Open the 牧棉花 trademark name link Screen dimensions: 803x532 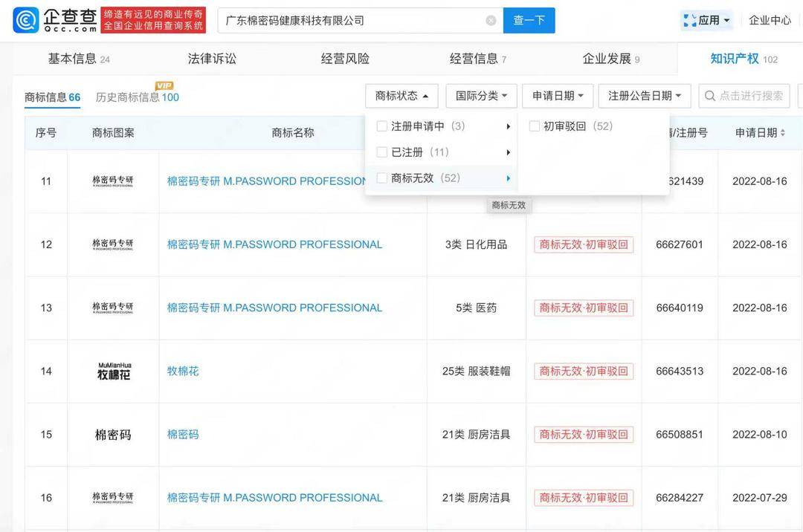pyautogui.click(x=183, y=372)
